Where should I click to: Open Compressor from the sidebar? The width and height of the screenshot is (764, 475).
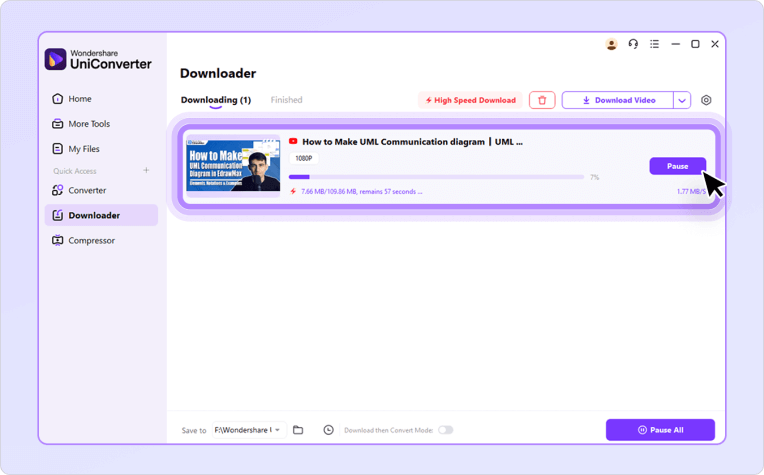click(x=91, y=240)
